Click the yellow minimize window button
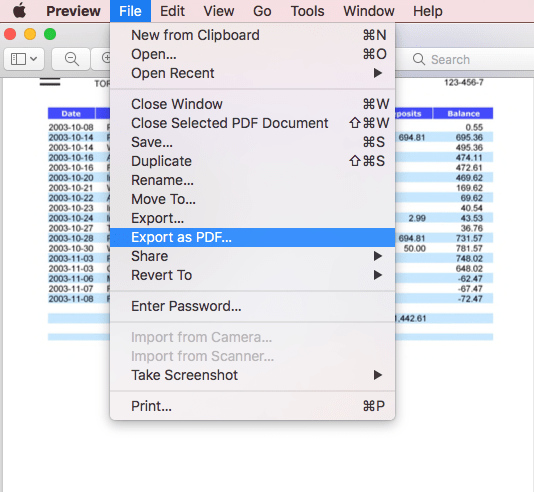The image size is (534, 492). click(x=30, y=34)
